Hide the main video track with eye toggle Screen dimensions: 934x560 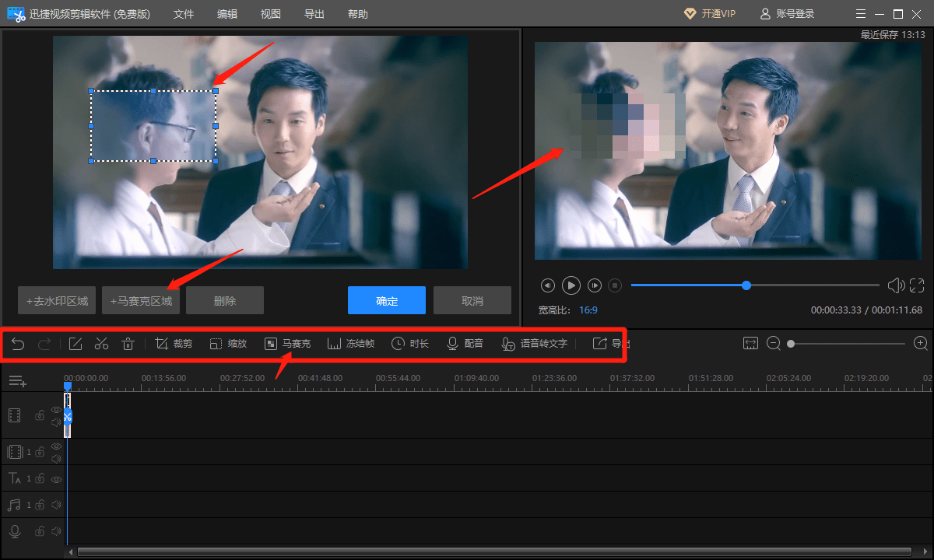click(x=56, y=409)
